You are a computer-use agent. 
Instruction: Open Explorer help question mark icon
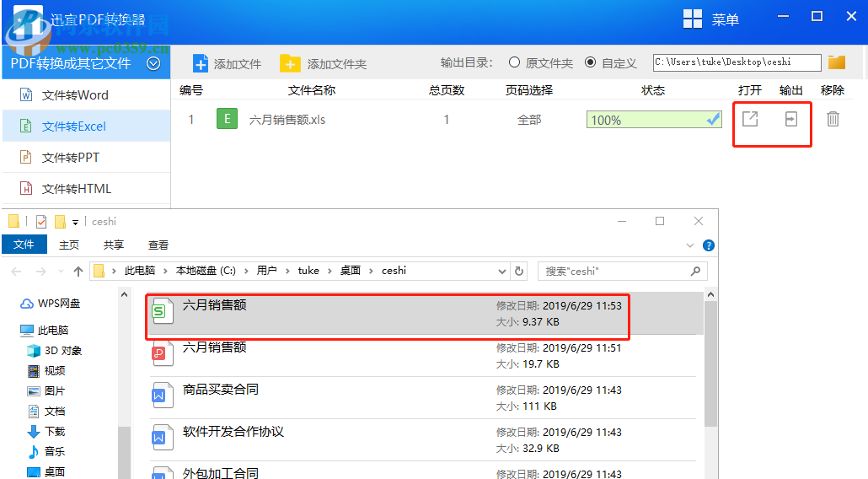coord(708,245)
